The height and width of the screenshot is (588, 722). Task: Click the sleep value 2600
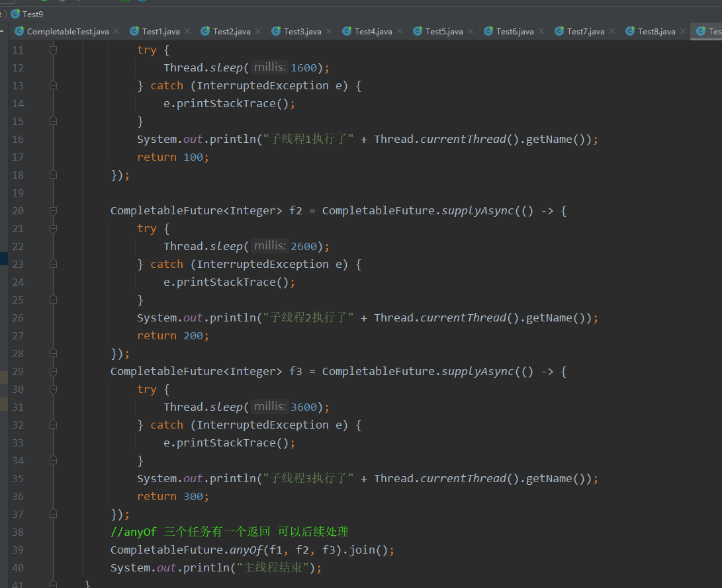304,246
